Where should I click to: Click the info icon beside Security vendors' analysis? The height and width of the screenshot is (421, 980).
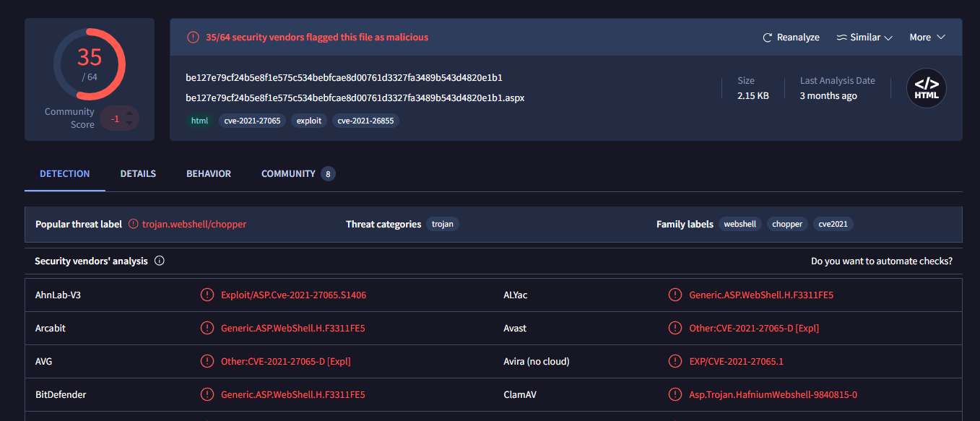(x=160, y=261)
